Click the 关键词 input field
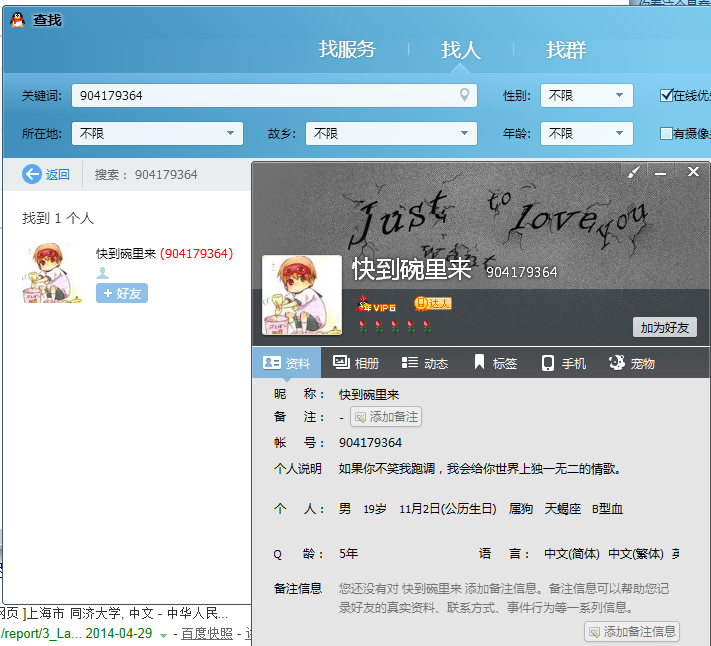The image size is (711, 646). (x=274, y=95)
